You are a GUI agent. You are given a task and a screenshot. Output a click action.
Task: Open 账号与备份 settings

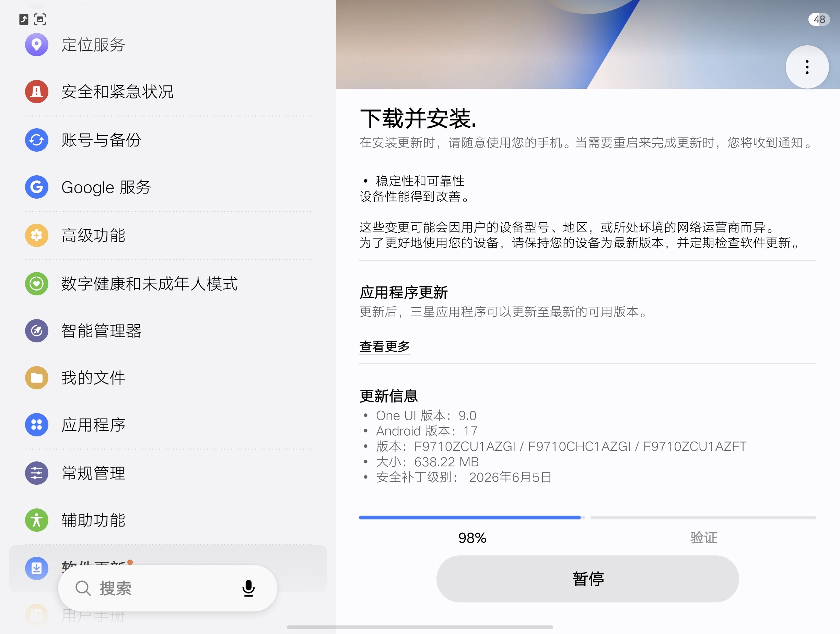coord(168,140)
